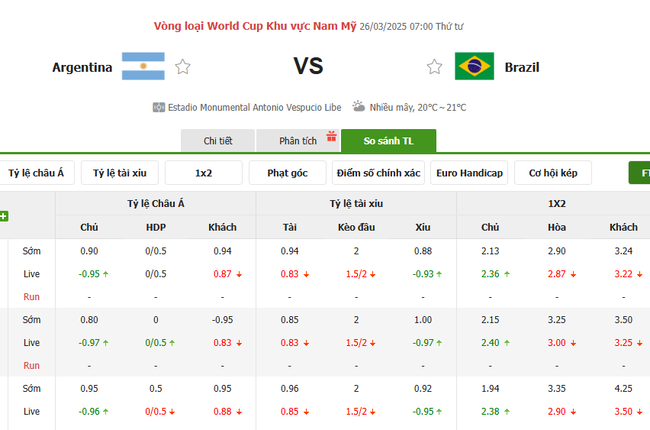Open the Chi tiết tab
This screenshot has width=650, height=430.
217,141
